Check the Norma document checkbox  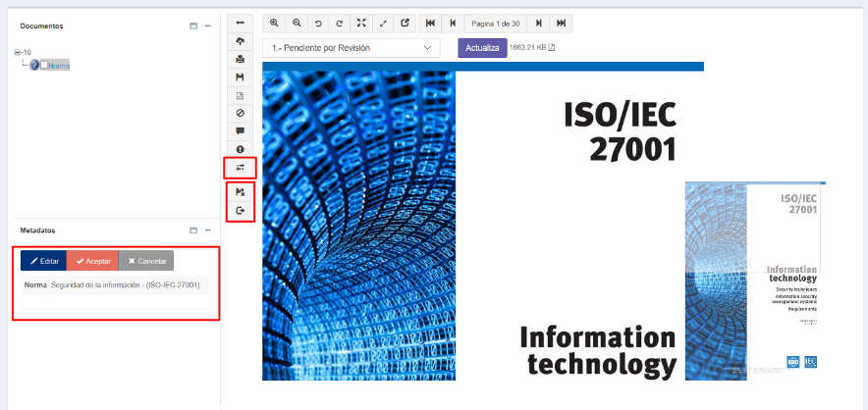[x=44, y=66]
